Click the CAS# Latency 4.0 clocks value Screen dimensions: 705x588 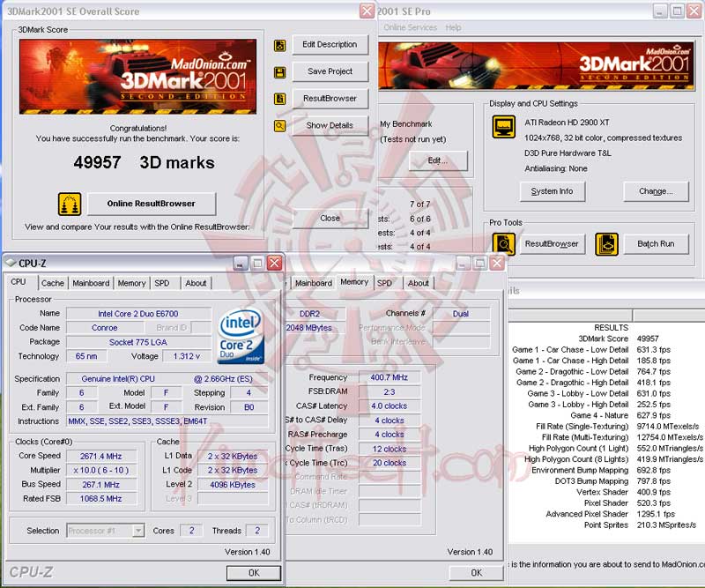(390, 406)
